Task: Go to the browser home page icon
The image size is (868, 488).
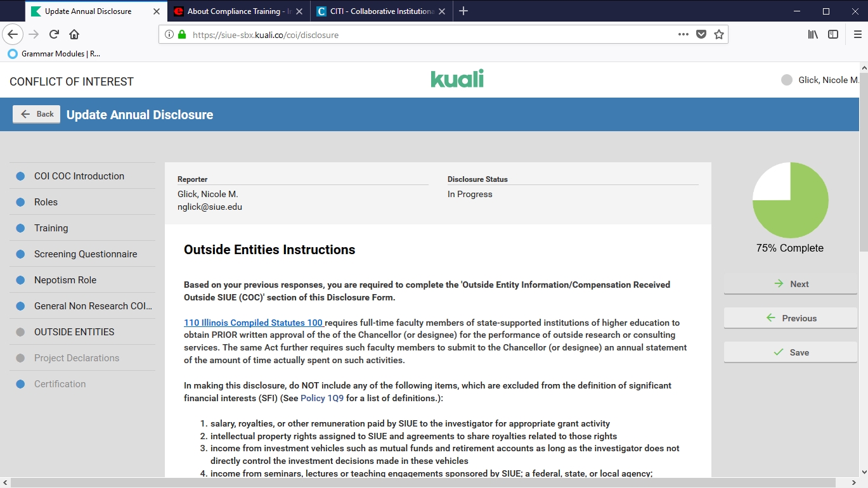Action: 74,35
